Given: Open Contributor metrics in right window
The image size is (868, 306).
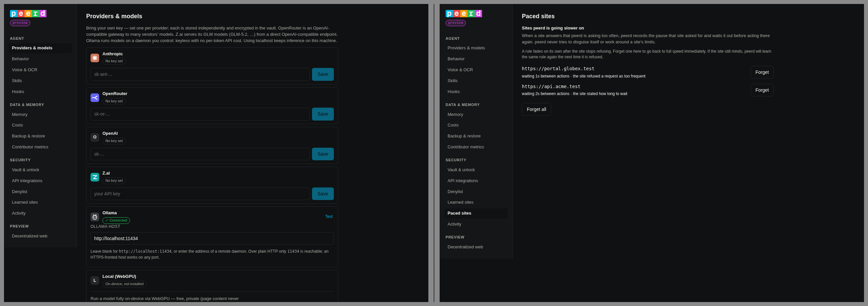Looking at the screenshot, I should coord(476,147).
